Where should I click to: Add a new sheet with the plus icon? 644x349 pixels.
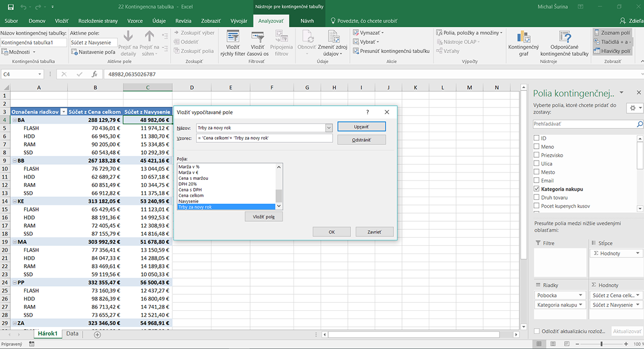(x=97, y=334)
